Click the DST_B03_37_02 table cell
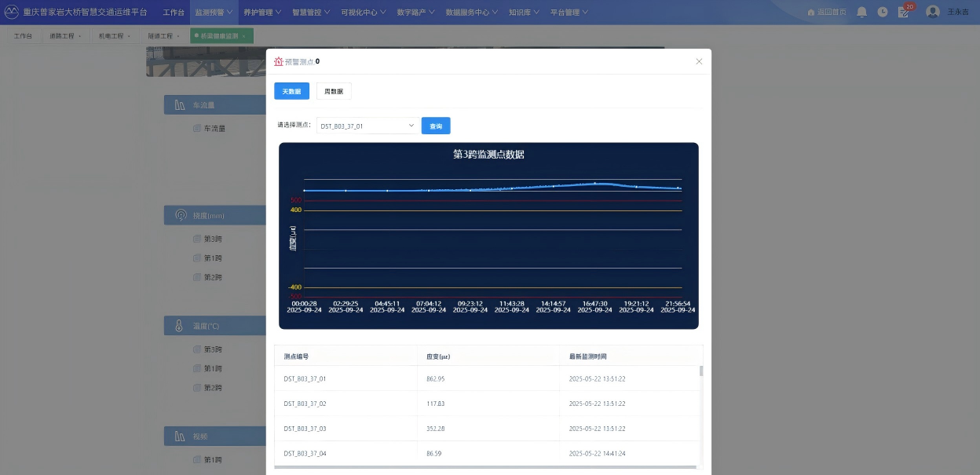Screen dimensions: 980x475 pos(305,404)
